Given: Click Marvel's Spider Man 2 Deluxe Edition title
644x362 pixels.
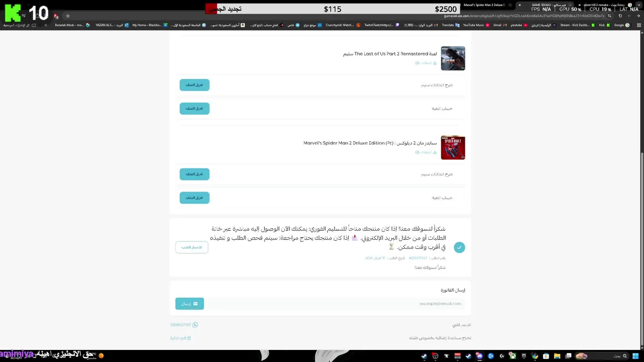Looking at the screenshot, I should (x=370, y=143).
